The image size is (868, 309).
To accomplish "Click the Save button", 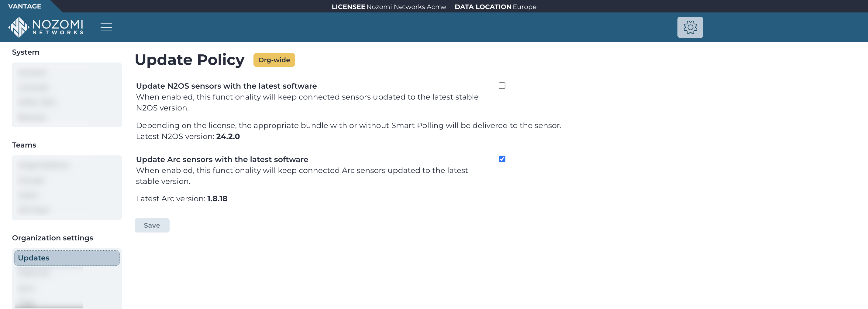I will (152, 225).
